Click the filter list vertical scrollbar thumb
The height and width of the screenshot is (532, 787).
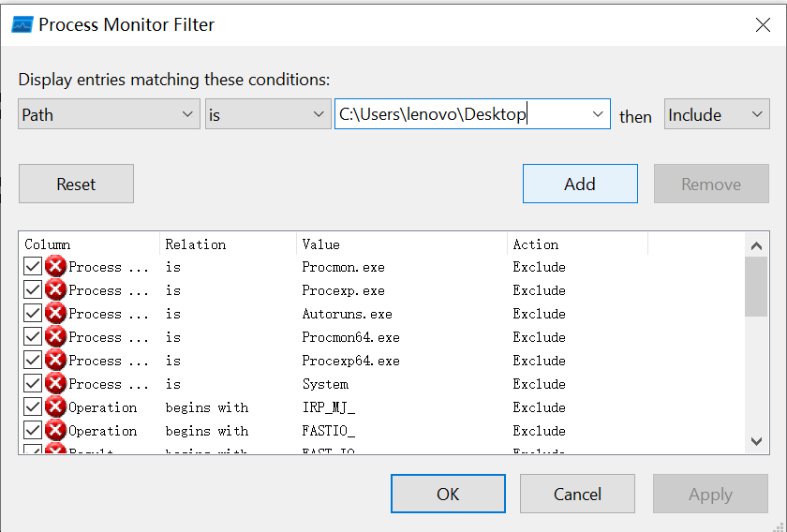point(756,287)
